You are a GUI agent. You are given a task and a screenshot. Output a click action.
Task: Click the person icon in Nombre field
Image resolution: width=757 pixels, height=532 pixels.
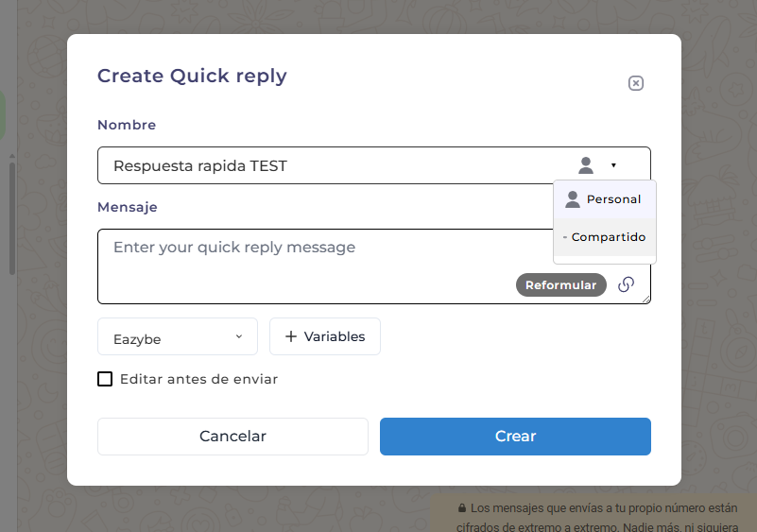tap(586, 165)
